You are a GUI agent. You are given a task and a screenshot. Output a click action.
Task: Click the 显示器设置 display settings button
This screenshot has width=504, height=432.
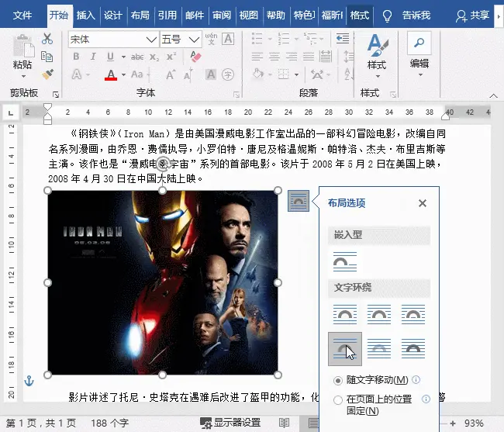pyautogui.click(x=230, y=423)
